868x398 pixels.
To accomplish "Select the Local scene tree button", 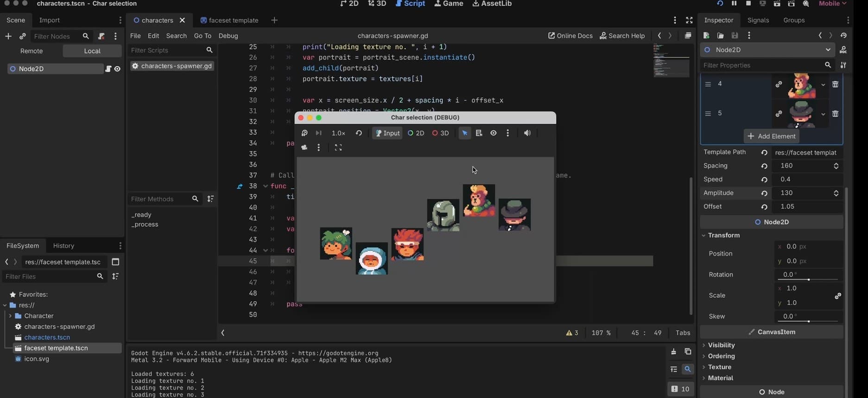I will click(92, 51).
